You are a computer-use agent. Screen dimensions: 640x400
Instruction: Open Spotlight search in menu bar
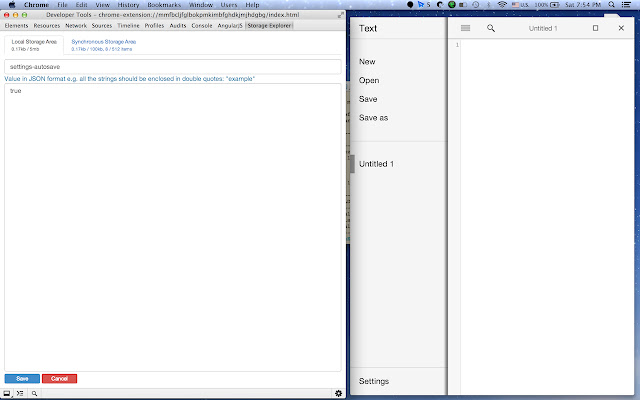click(611, 4)
